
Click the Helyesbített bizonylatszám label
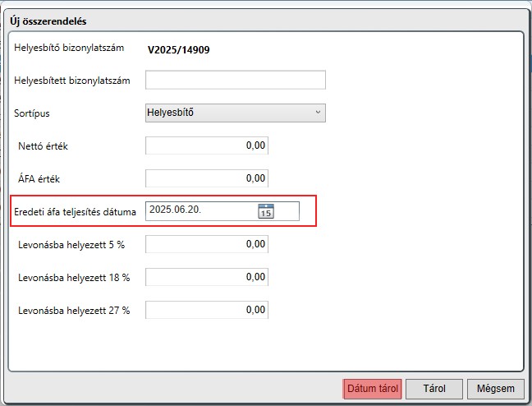72,81
